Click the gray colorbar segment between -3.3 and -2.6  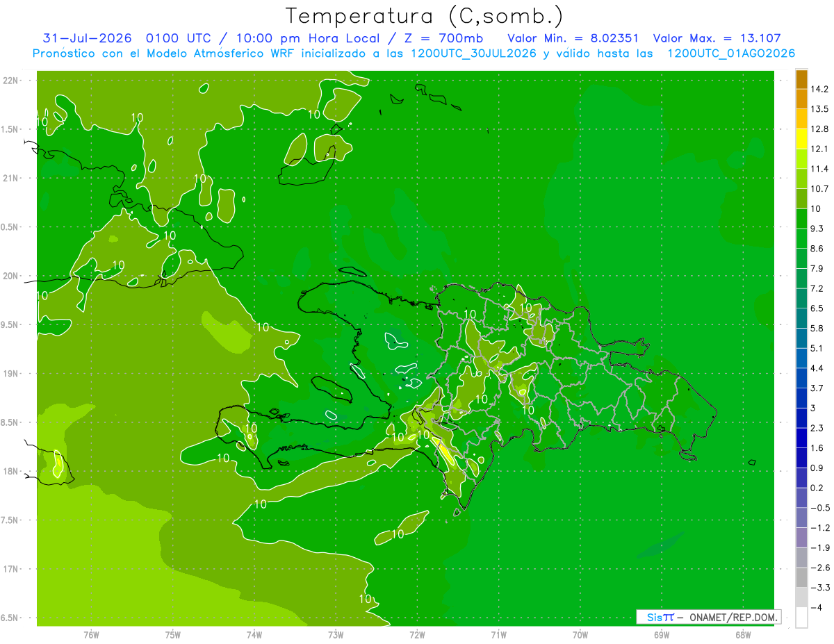pos(801,577)
